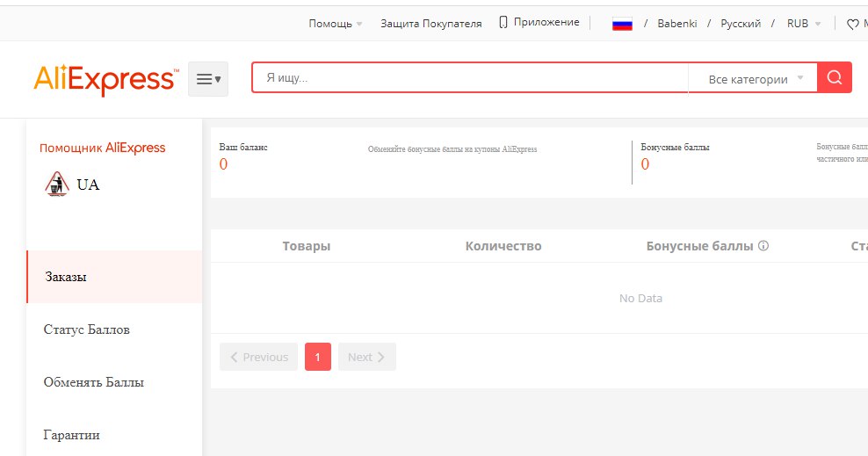Click the "Ваш баланс" value 0
Viewport: 868px width, 456px height.
click(223, 163)
